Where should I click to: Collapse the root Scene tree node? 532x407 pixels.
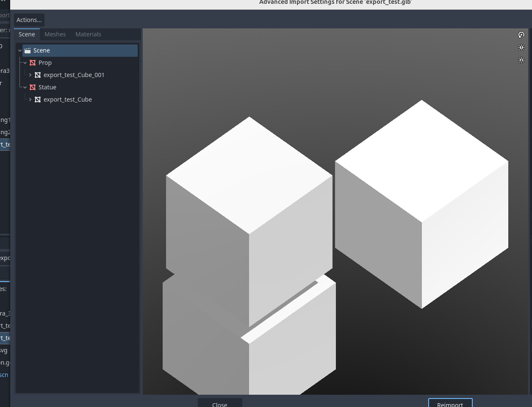(x=20, y=50)
